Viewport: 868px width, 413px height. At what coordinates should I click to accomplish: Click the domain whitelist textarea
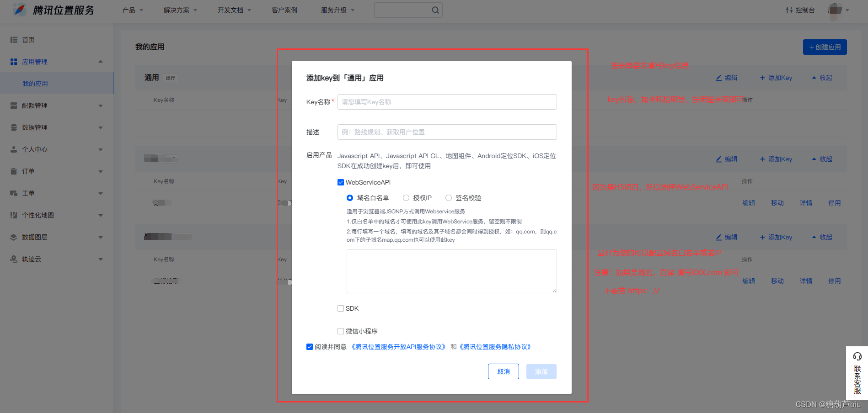(452, 271)
